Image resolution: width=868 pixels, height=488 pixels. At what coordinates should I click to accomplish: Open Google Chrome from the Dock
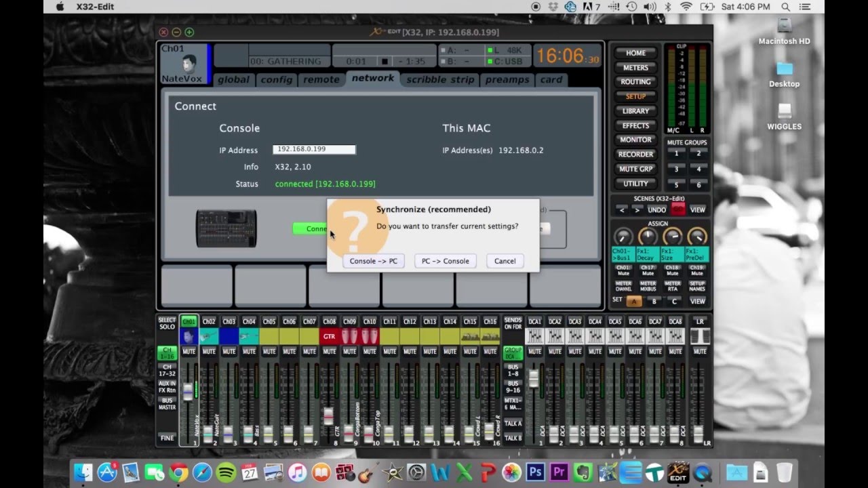click(x=178, y=472)
